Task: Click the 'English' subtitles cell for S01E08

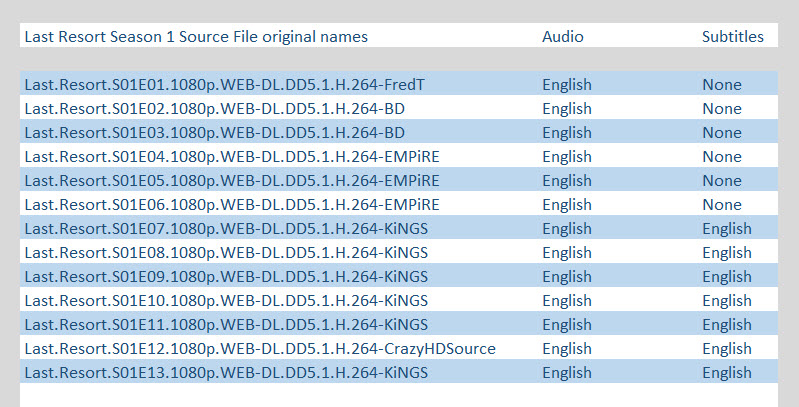Action: [x=727, y=253]
